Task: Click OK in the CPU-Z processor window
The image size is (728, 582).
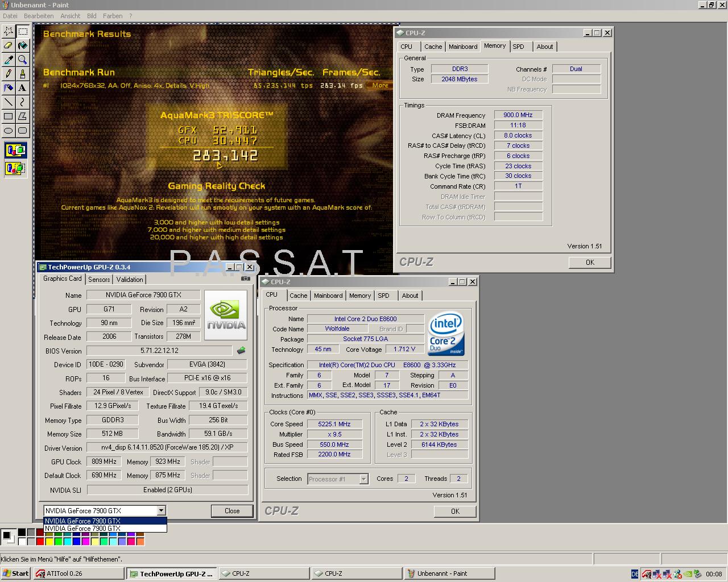Action: tap(455, 512)
